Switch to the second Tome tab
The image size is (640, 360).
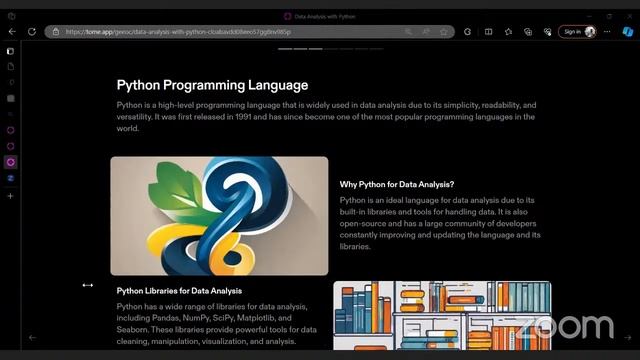[11, 146]
